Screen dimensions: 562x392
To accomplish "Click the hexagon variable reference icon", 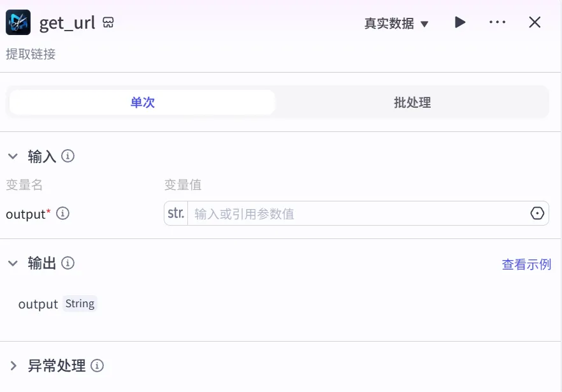I will pos(537,214).
